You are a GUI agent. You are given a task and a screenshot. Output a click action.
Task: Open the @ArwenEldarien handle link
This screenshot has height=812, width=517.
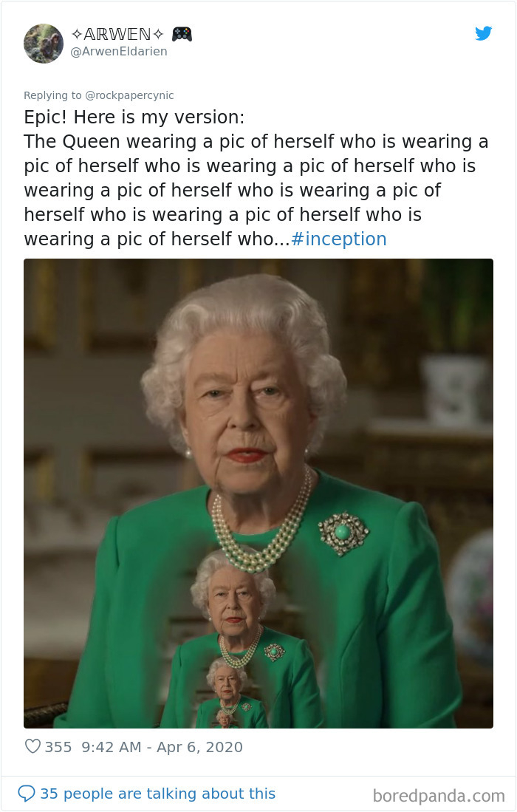pyautogui.click(x=118, y=51)
